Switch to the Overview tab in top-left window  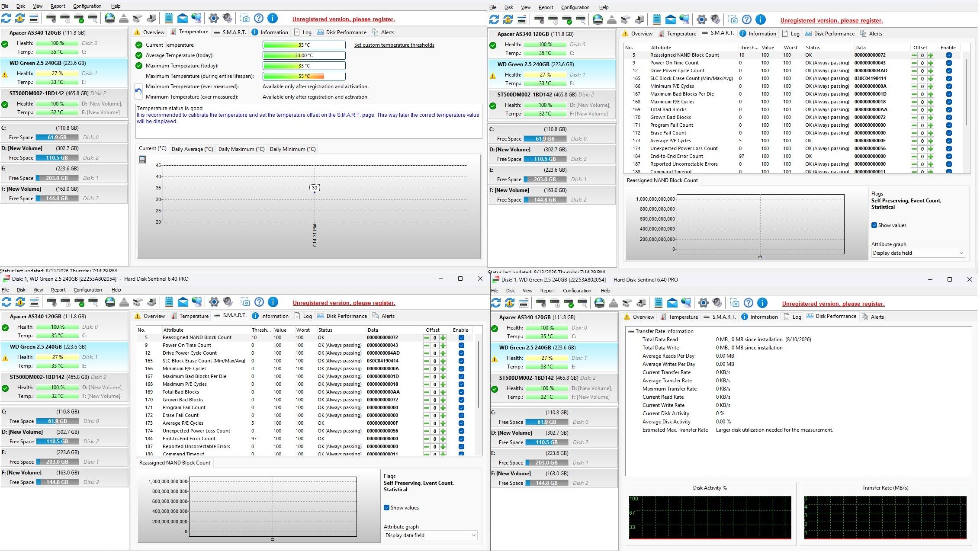coord(149,32)
